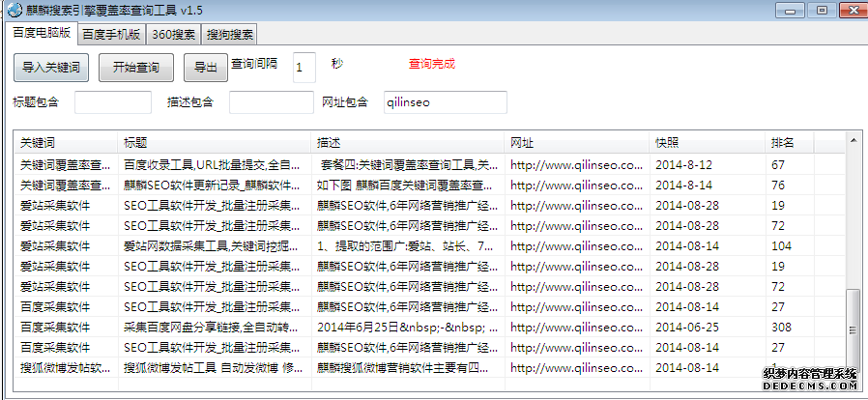
Task: Click the 导出 button
Action: (x=204, y=68)
